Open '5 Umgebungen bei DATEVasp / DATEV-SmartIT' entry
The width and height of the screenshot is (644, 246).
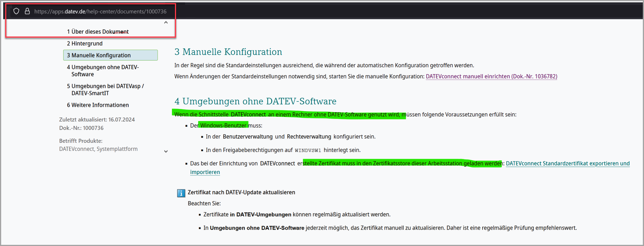pos(105,90)
